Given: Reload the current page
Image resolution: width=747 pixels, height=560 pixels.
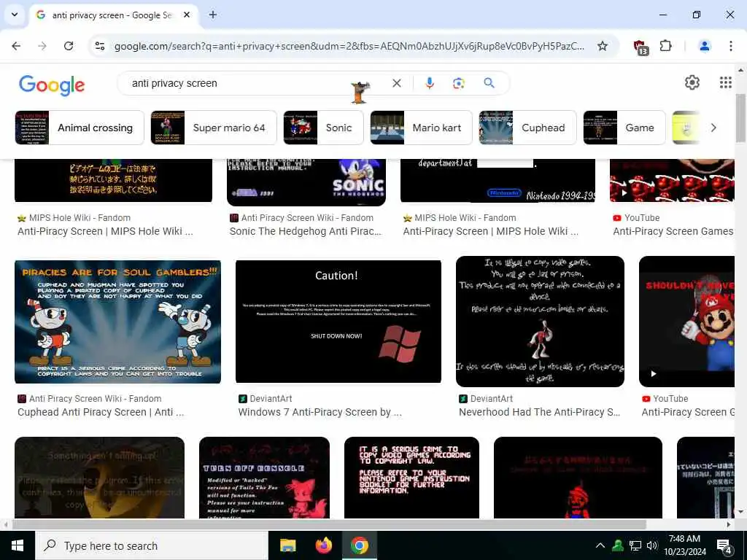Looking at the screenshot, I should (69, 46).
